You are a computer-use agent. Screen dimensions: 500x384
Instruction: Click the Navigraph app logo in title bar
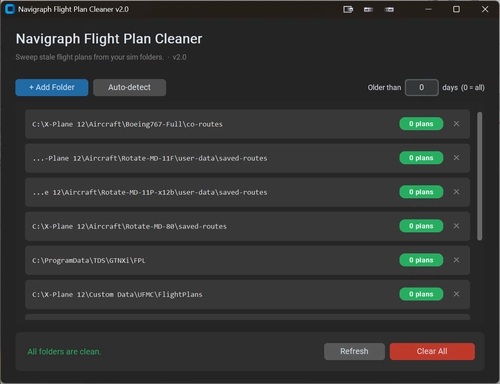(x=10, y=9)
